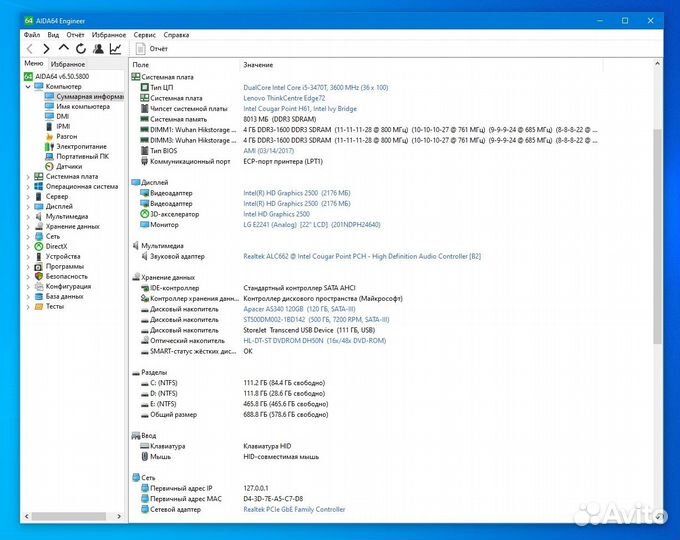Expand the Операционная система tree node
This screenshot has width=680, height=540.
[x=28, y=187]
